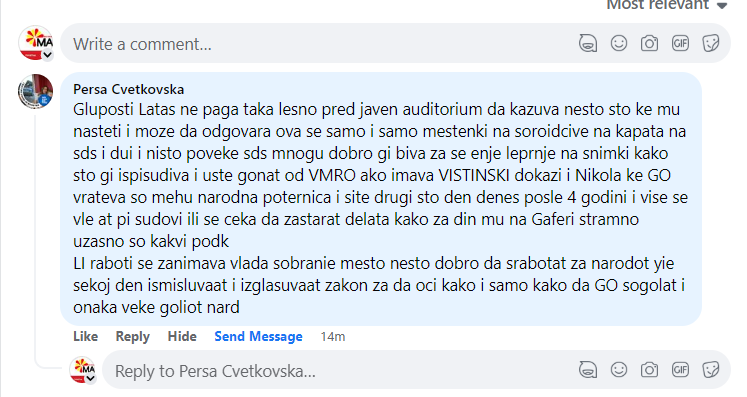Insert a GIF in the comment box
This screenshot has width=747, height=397.
coord(680,43)
